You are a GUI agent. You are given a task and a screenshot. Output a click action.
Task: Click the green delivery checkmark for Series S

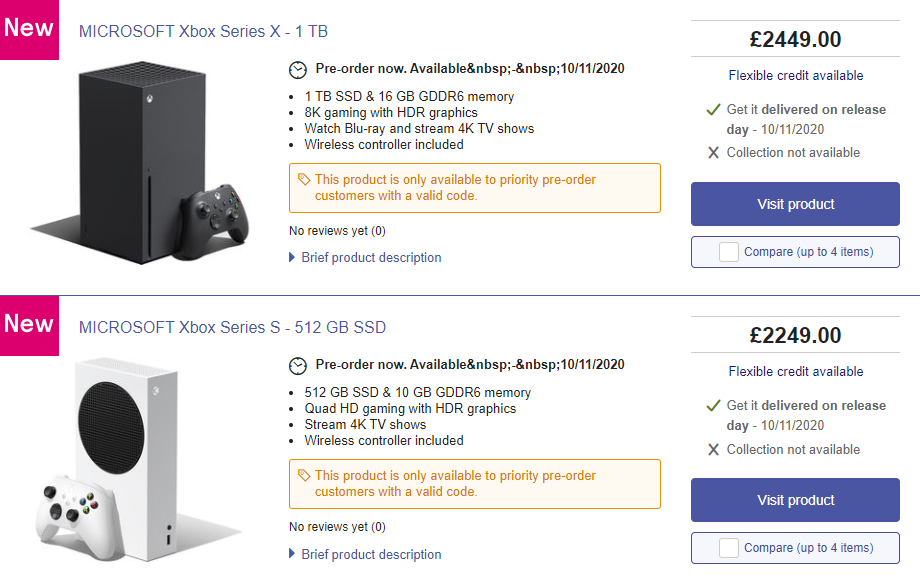pos(713,405)
